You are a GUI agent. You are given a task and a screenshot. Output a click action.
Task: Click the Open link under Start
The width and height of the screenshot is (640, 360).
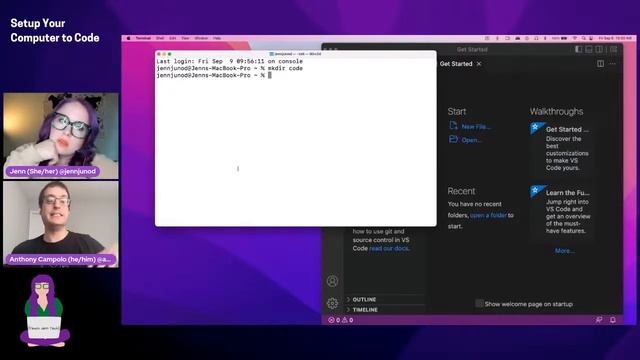click(x=471, y=140)
